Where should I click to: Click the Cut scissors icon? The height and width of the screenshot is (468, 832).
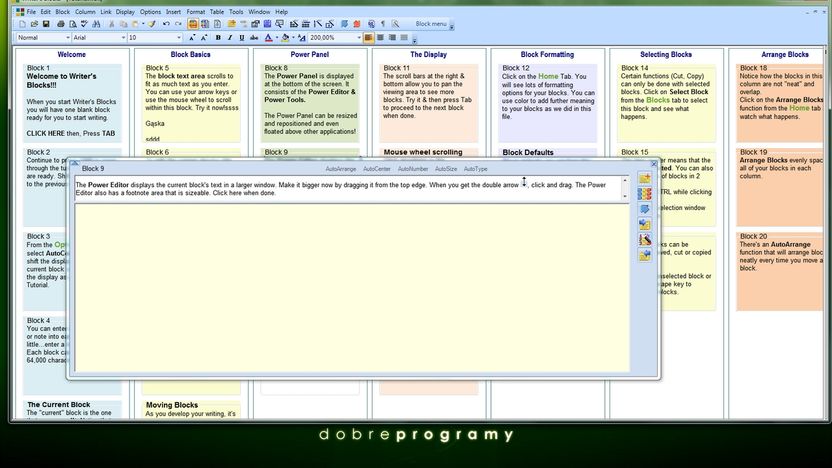(111, 24)
